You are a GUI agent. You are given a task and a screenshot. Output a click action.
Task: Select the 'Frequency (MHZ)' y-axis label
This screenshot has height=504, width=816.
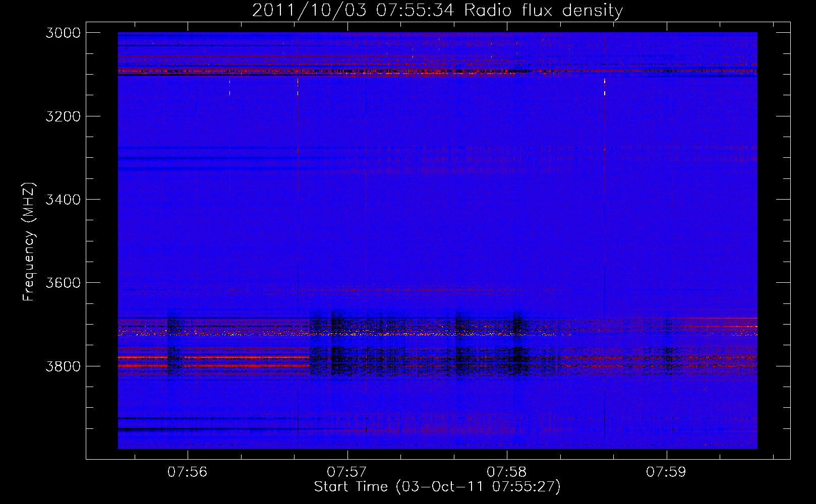[x=29, y=242]
